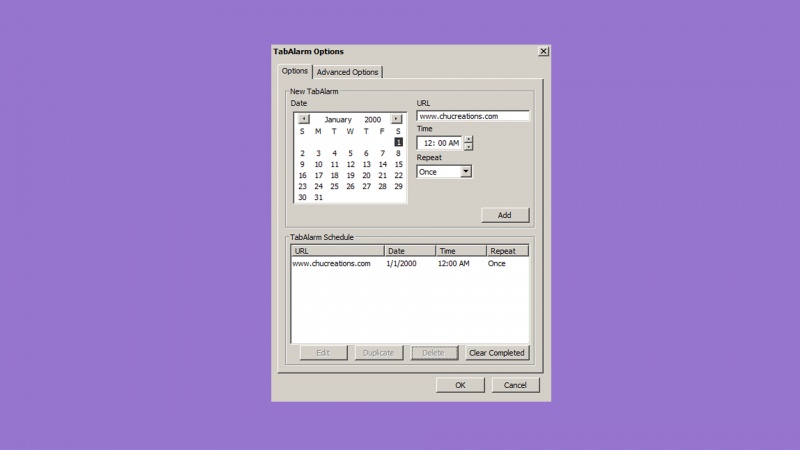Close the TabAlarm Options dialog
Viewport: 800px width, 450px height.
[x=543, y=52]
